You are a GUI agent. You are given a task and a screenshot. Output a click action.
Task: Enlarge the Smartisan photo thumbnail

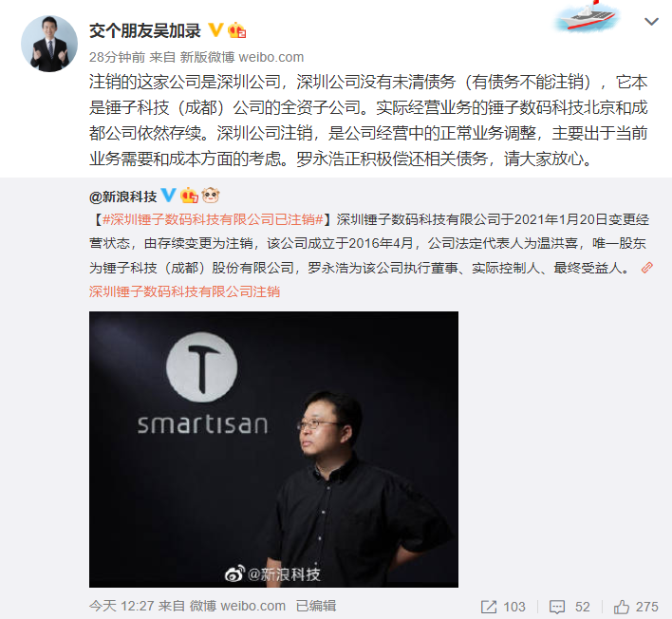tap(273, 449)
